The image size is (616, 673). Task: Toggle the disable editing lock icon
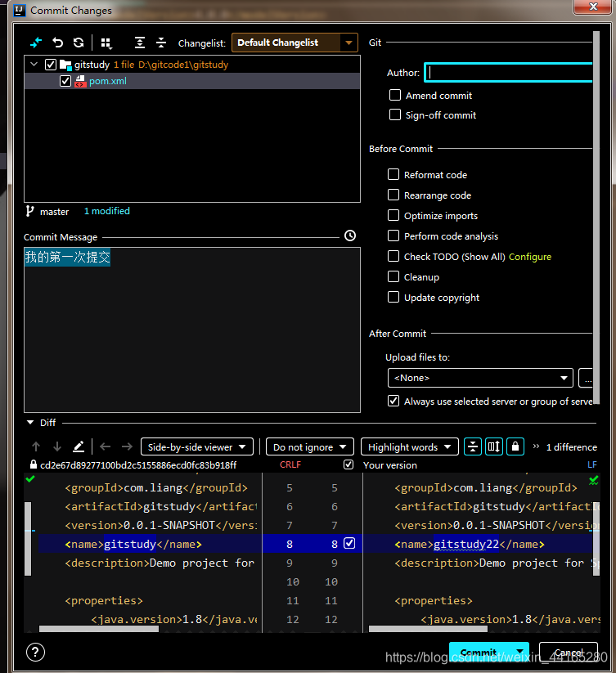tap(515, 446)
